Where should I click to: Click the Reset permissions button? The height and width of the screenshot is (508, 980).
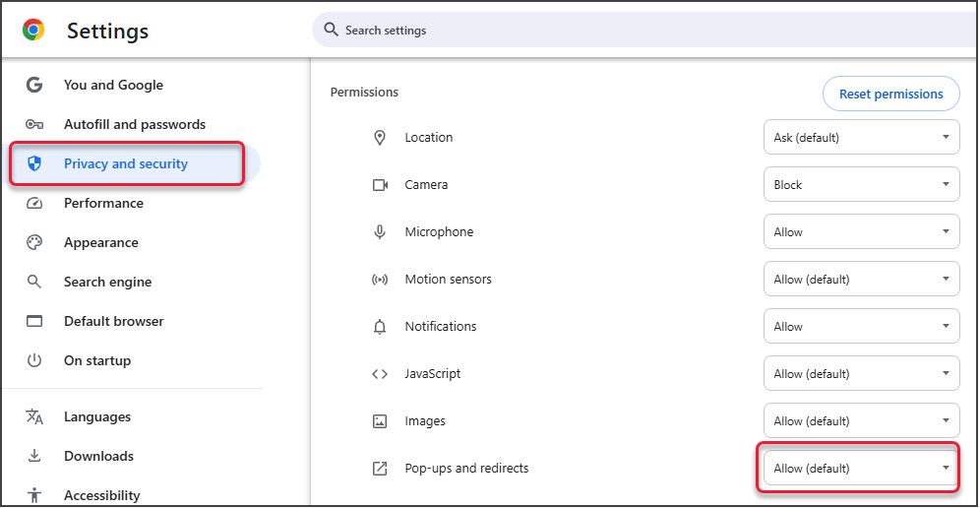(890, 95)
